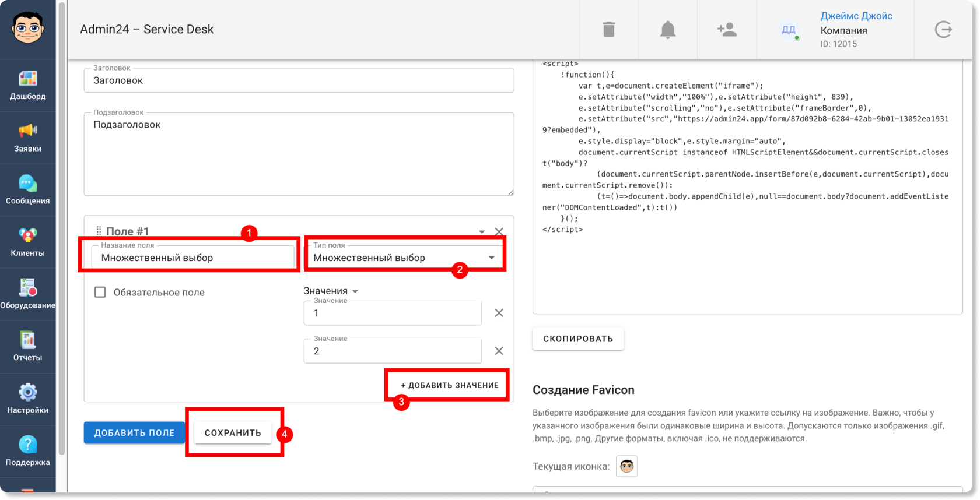
Task: Click the СКОПИРОВАТЬ button
Action: pyautogui.click(x=578, y=339)
